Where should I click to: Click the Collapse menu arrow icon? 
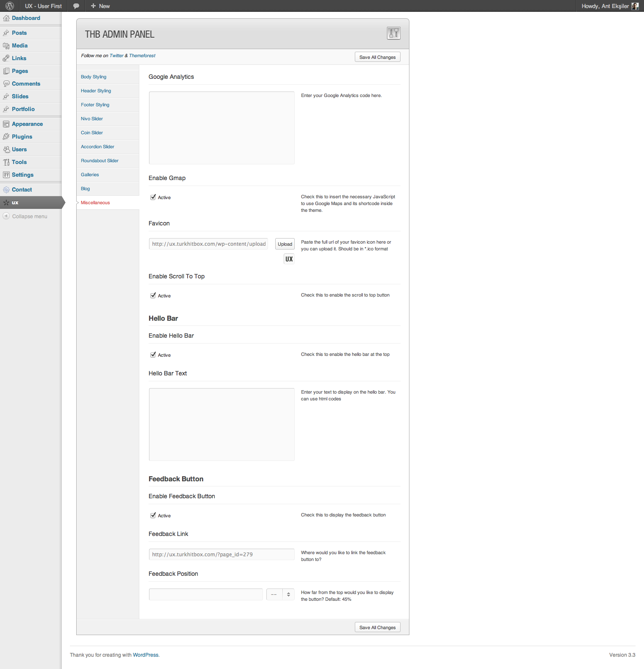[6, 216]
